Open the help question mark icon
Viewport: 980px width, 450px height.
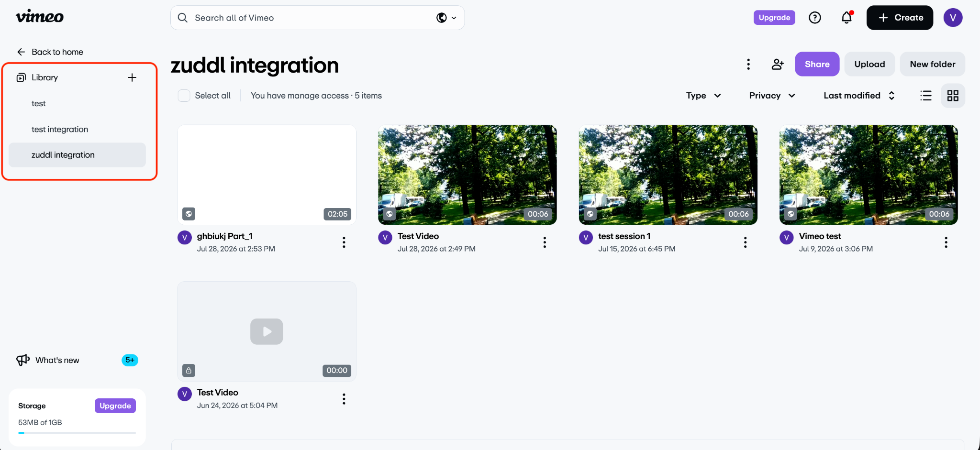(814, 18)
